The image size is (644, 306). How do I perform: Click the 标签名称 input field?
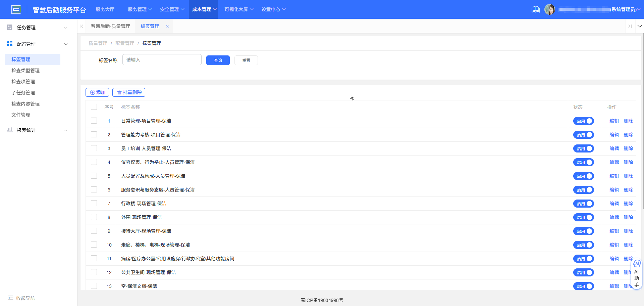click(x=162, y=59)
